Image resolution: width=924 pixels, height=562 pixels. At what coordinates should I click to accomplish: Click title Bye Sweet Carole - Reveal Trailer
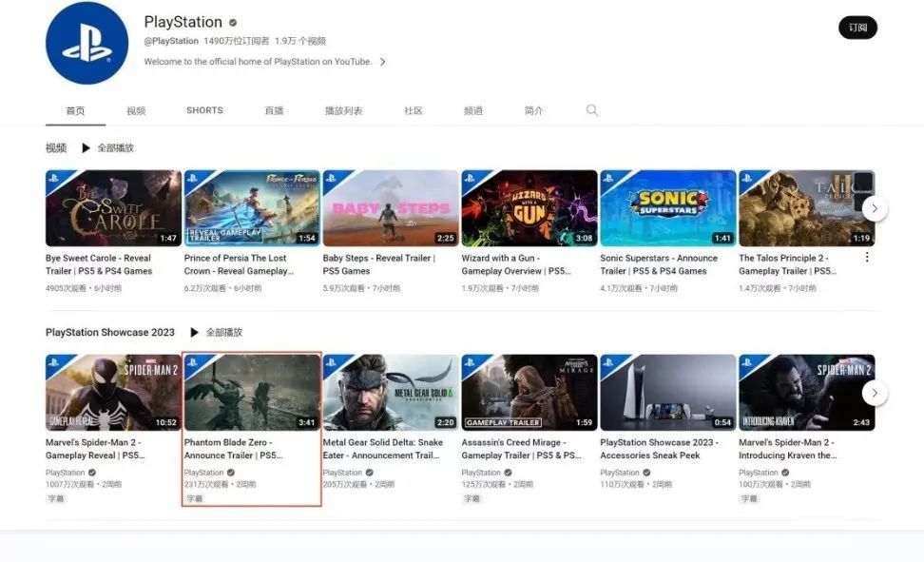(99, 264)
